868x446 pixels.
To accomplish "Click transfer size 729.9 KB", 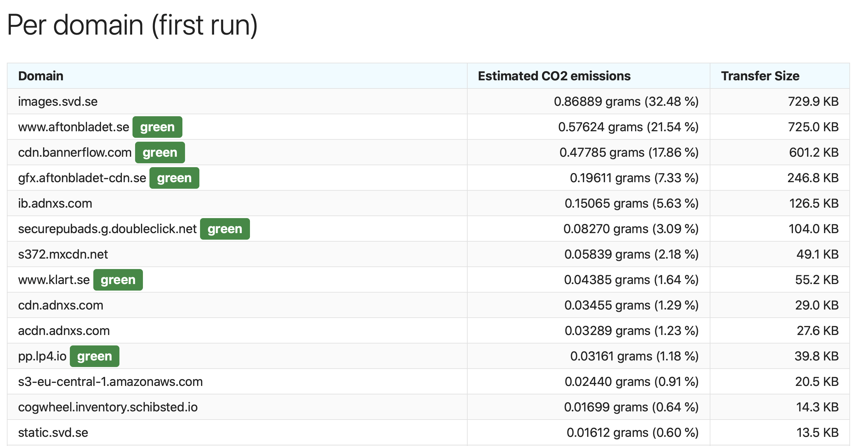I will [x=813, y=102].
